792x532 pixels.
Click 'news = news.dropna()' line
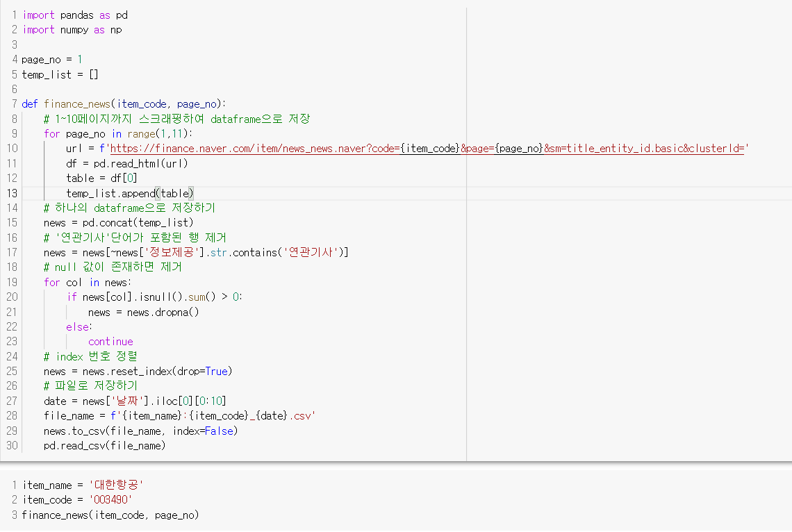[x=143, y=312]
